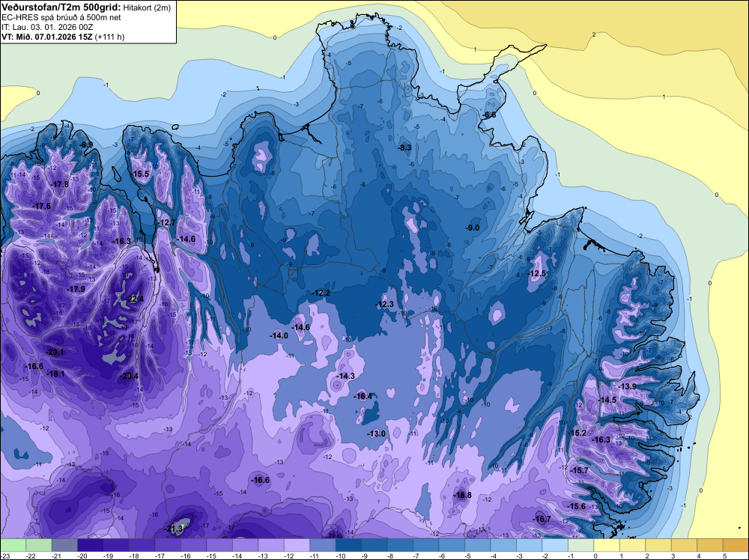749x560 pixels.
Task: Click the -8.9 temperature value on the map
Action: tap(86, 144)
